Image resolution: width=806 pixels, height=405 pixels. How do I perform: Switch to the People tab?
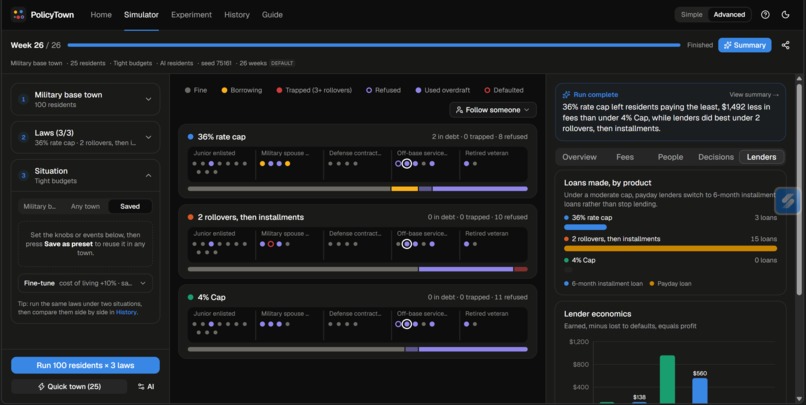670,157
